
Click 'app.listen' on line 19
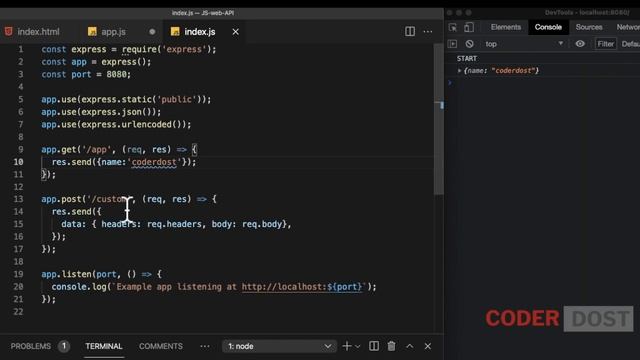(67, 274)
